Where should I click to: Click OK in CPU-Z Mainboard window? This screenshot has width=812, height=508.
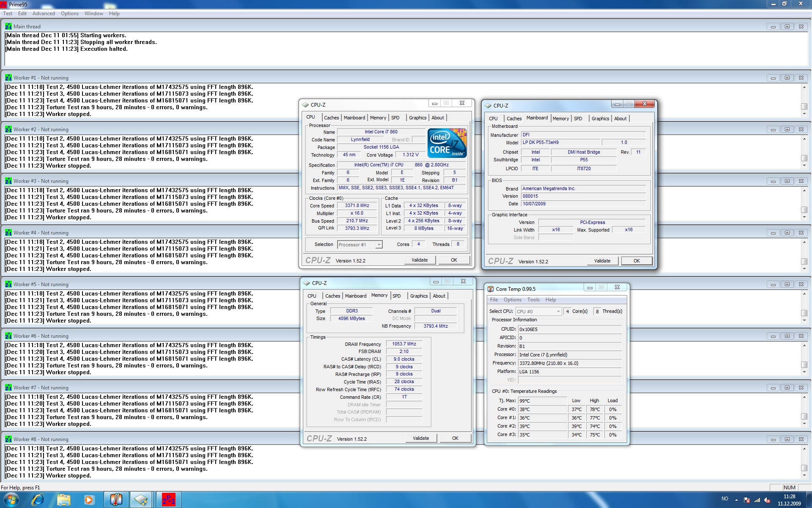click(636, 261)
